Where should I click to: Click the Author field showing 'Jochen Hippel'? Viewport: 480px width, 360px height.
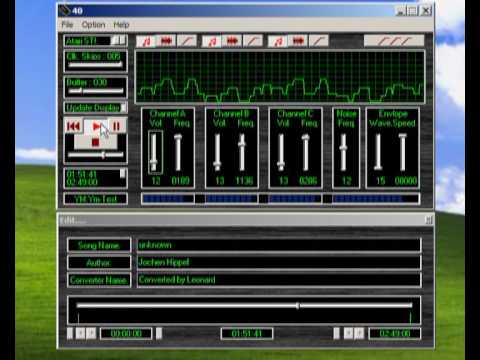click(279, 262)
